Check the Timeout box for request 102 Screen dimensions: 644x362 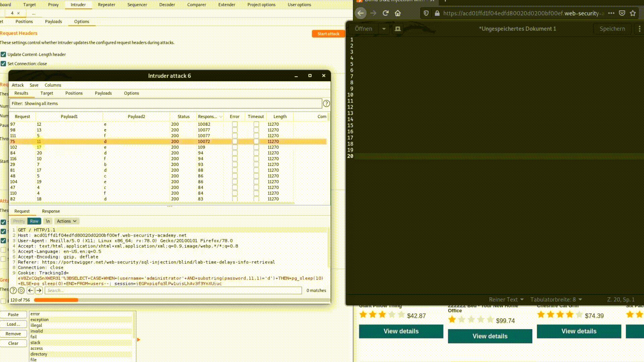tap(256, 147)
